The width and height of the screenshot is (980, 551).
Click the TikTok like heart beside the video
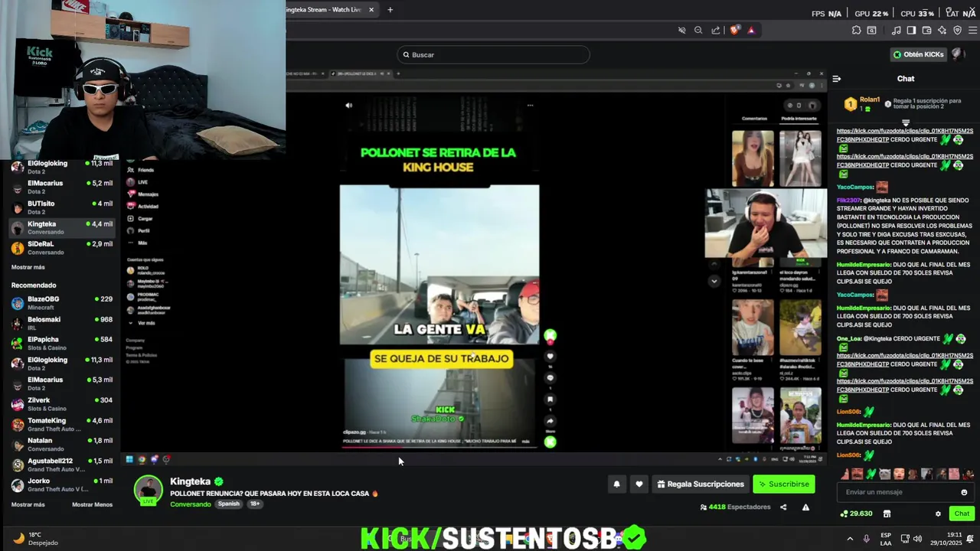click(x=550, y=357)
